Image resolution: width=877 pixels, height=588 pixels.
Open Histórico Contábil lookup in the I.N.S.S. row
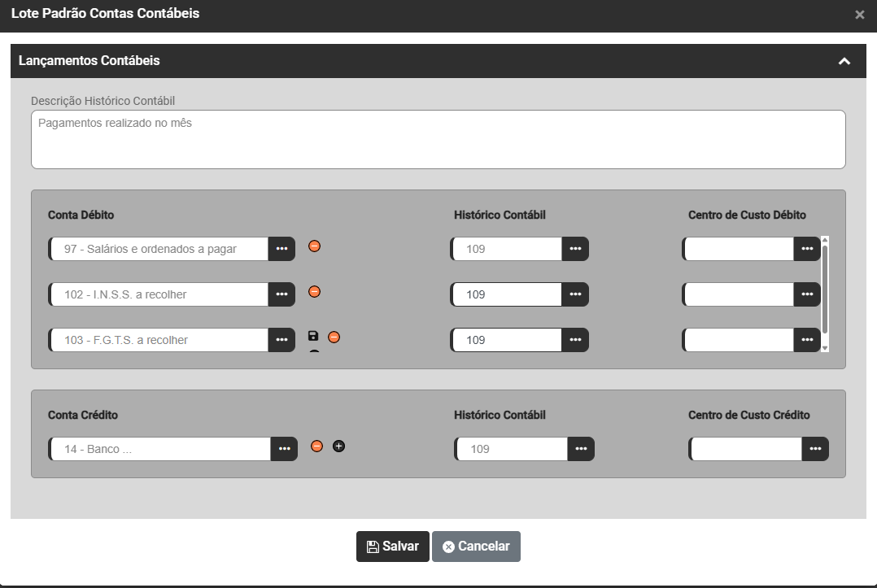click(575, 294)
